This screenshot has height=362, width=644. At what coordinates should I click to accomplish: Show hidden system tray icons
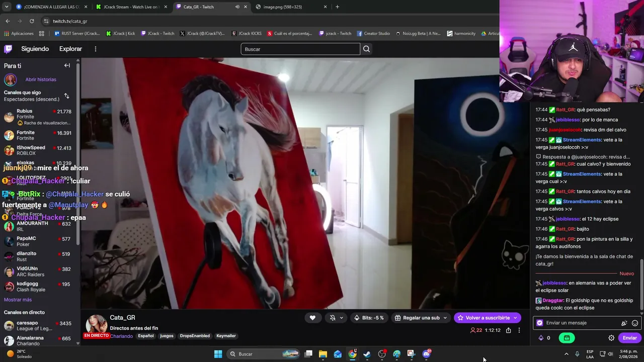point(566,354)
